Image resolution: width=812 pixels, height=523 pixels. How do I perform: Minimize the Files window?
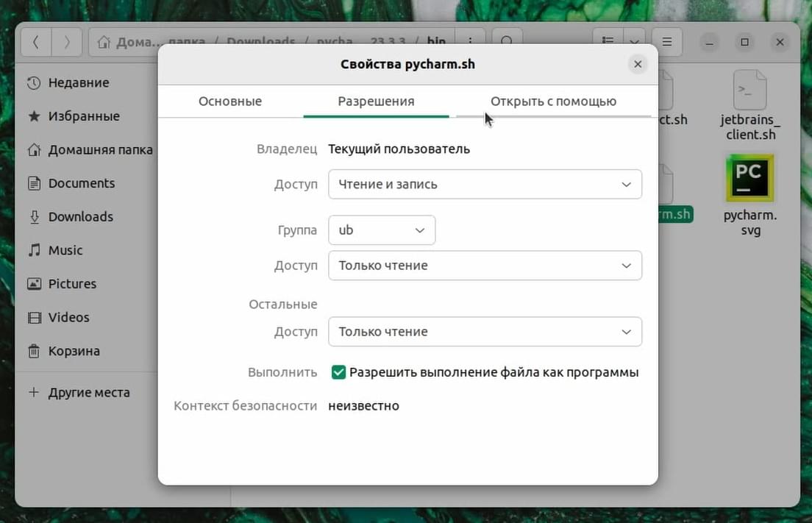click(710, 42)
